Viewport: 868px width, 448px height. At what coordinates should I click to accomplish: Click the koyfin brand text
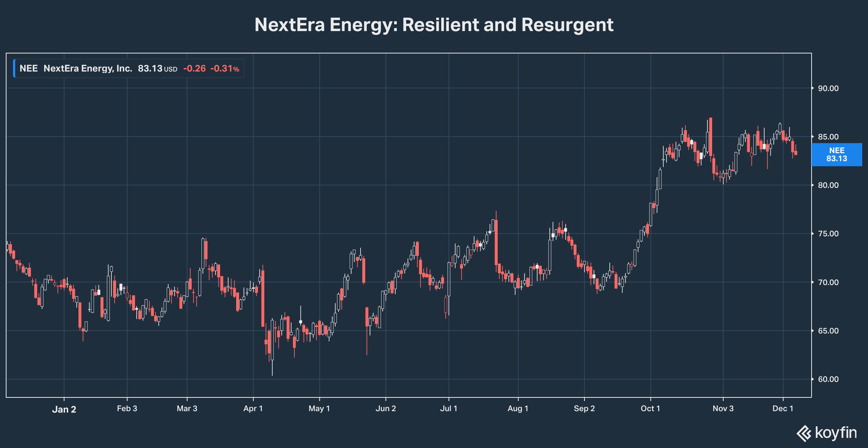coord(836,432)
